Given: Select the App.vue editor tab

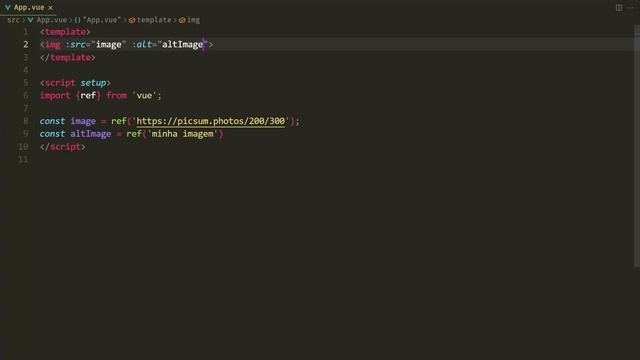Looking at the screenshot, I should click(29, 7).
